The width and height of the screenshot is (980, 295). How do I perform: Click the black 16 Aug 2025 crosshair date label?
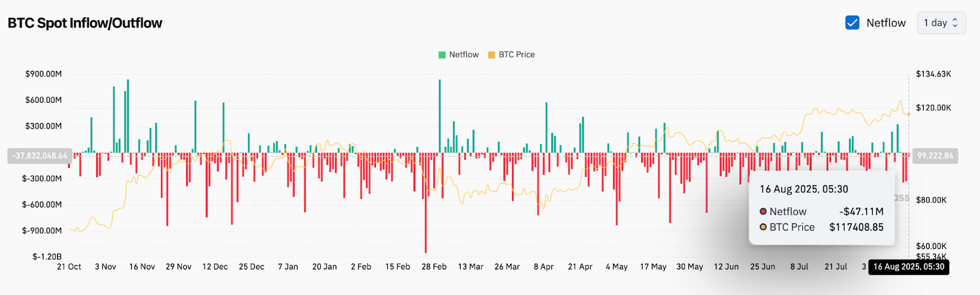[x=908, y=267]
